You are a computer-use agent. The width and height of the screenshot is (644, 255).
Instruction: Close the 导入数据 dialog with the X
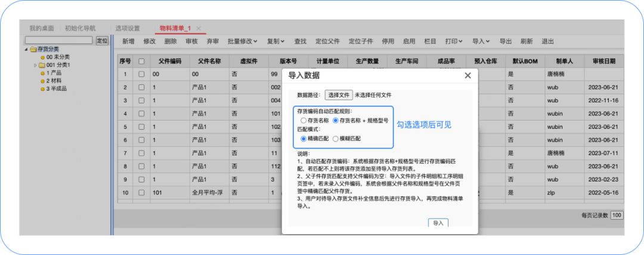467,75
